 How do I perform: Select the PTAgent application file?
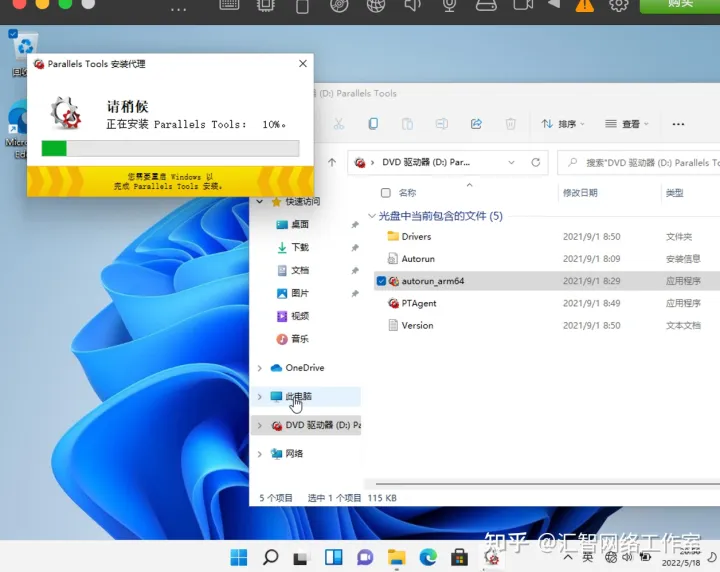click(x=547, y=303)
